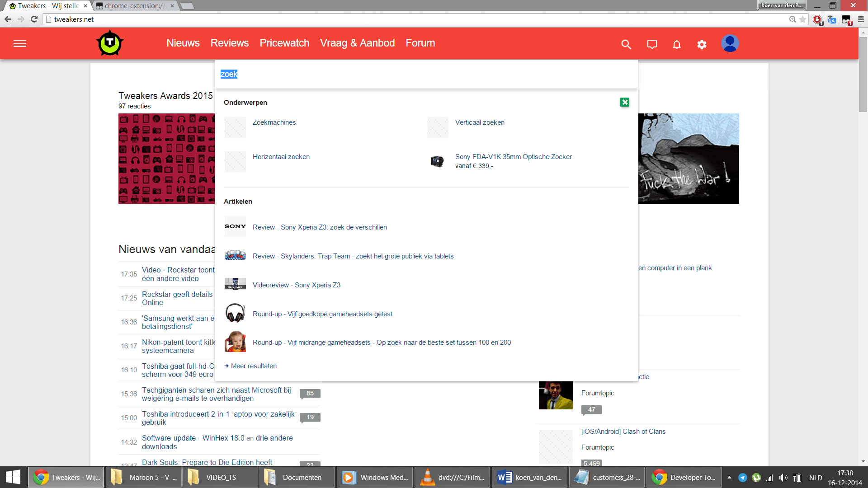Viewport: 868px width, 488px height.
Task: Open Sony FDA-V1K Optische Zoeker product
Action: click(x=513, y=157)
